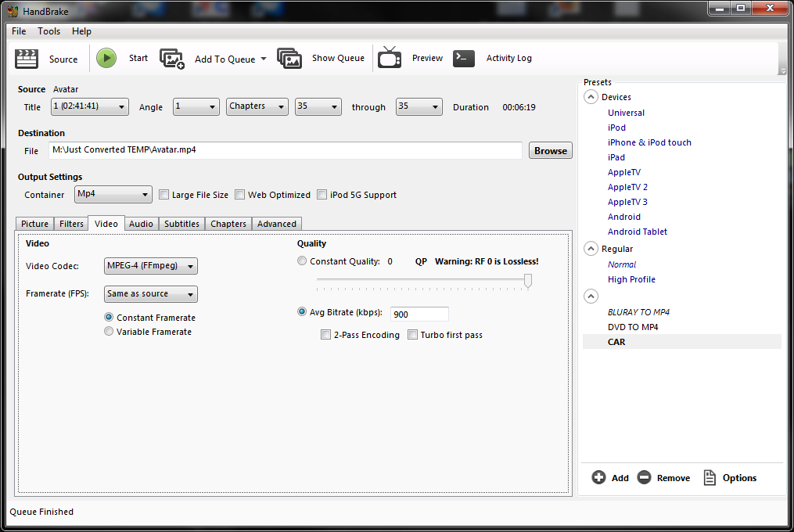Open the Angle dropdown
This screenshot has height=532, width=794.
point(196,107)
